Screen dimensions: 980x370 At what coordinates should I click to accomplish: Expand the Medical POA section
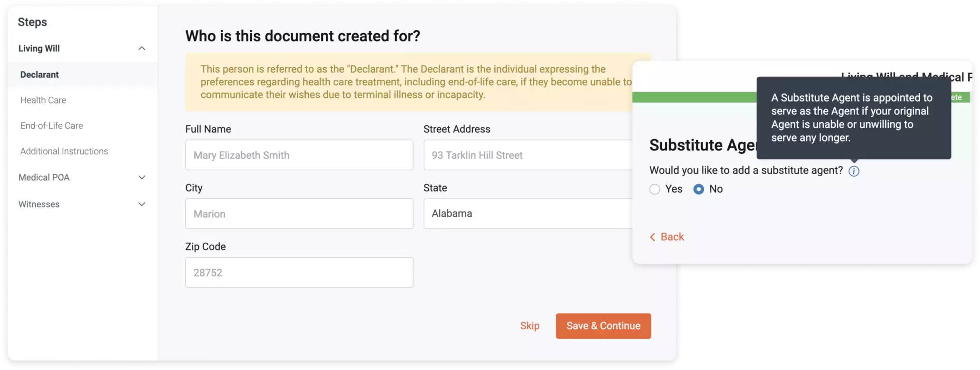[x=141, y=177]
